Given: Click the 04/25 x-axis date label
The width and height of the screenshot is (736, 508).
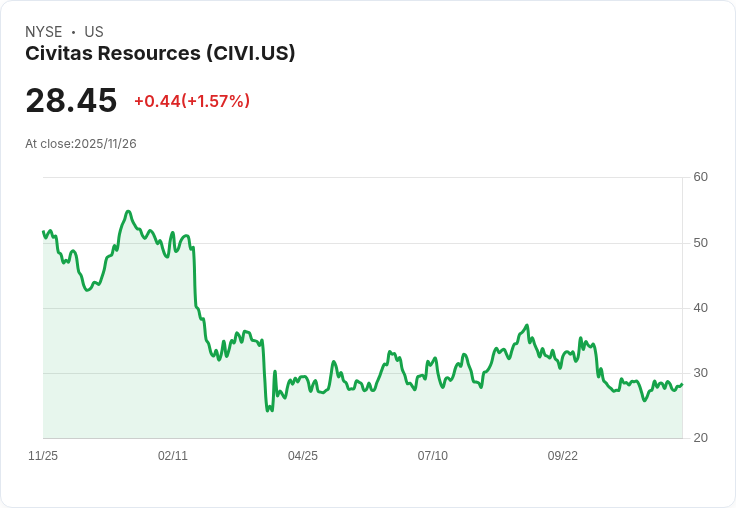Looking at the screenshot, I should pyautogui.click(x=303, y=455).
